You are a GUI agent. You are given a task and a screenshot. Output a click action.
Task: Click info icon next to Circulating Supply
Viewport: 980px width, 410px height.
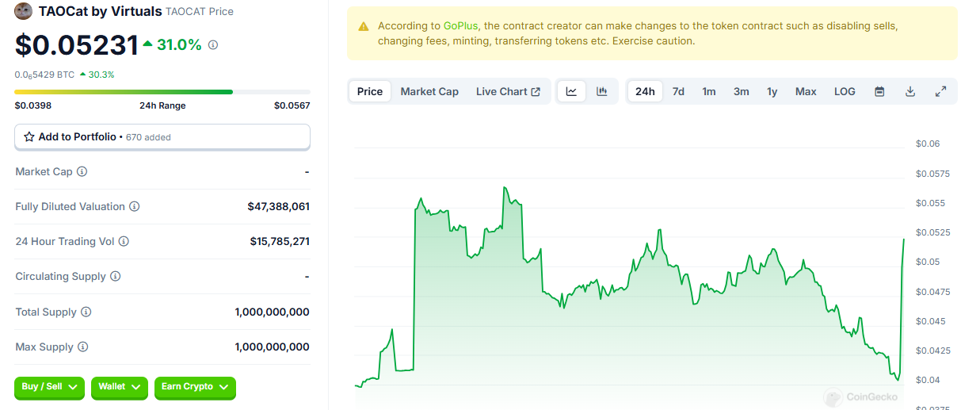click(x=116, y=276)
